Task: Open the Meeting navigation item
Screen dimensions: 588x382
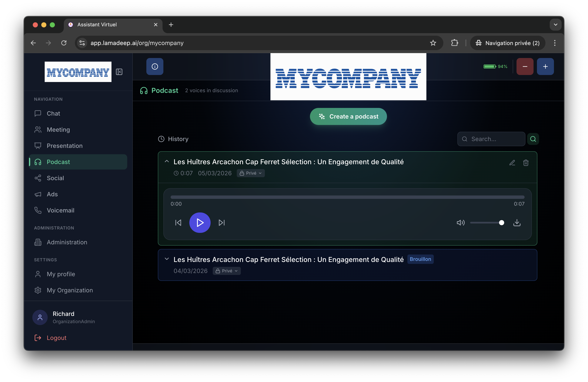Action: [58, 130]
